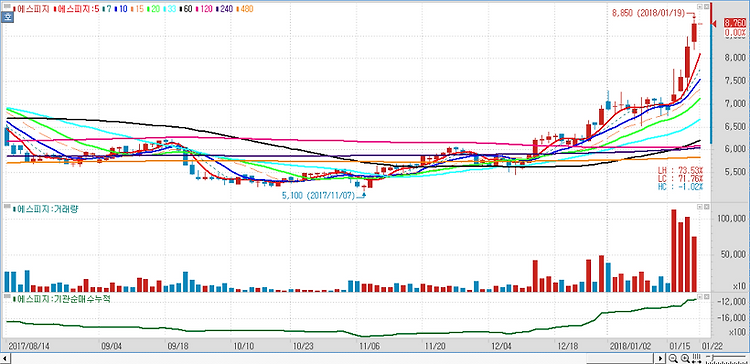Move the chart zoom slider handle

713,358
